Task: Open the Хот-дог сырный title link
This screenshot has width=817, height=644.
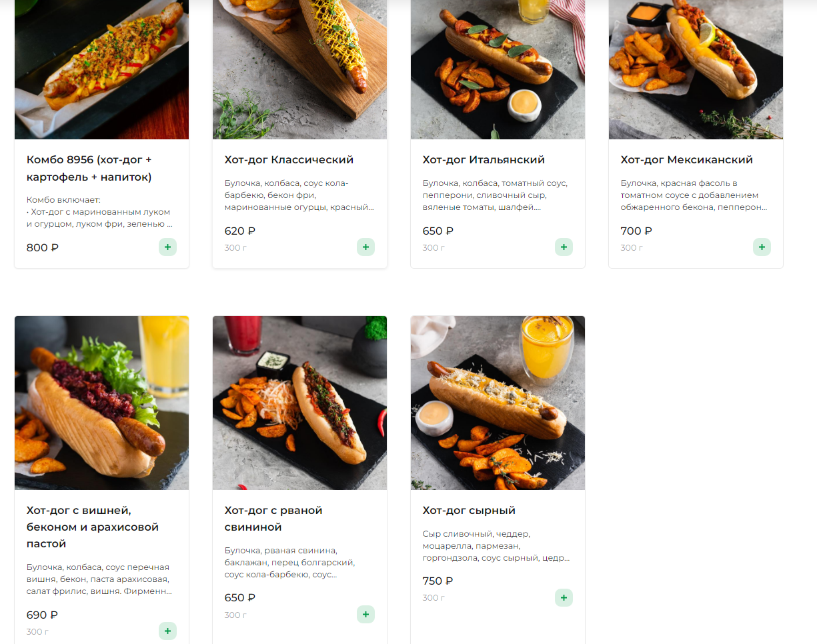Action: (469, 511)
